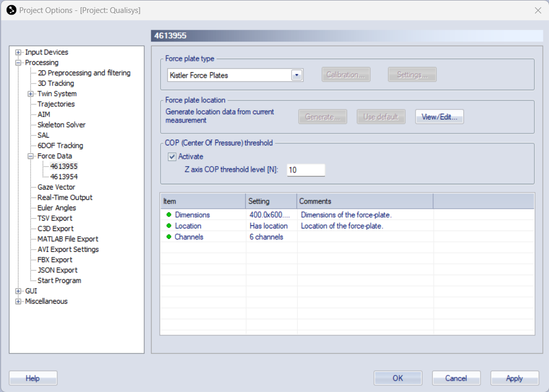549x392 pixels.
Task: Collapse the Processing tree node
Action: pos(19,63)
